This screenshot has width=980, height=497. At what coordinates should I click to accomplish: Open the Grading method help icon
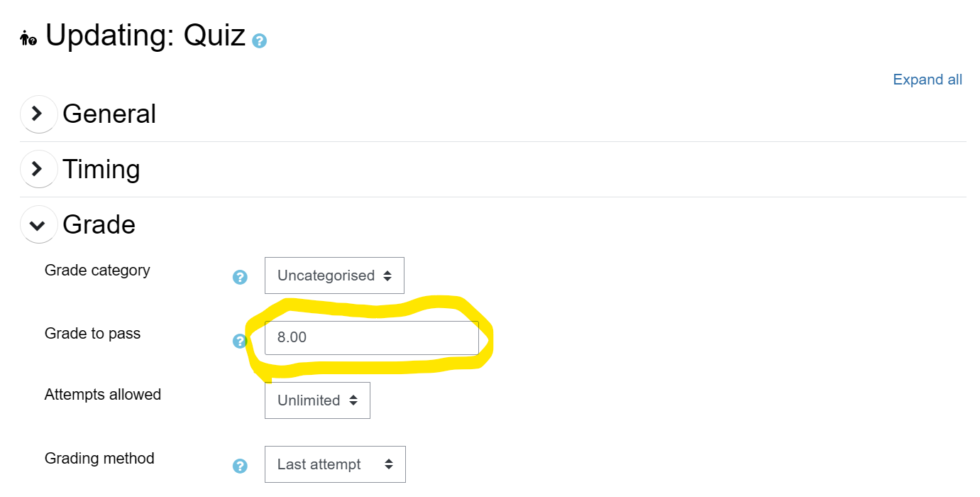[x=240, y=466]
